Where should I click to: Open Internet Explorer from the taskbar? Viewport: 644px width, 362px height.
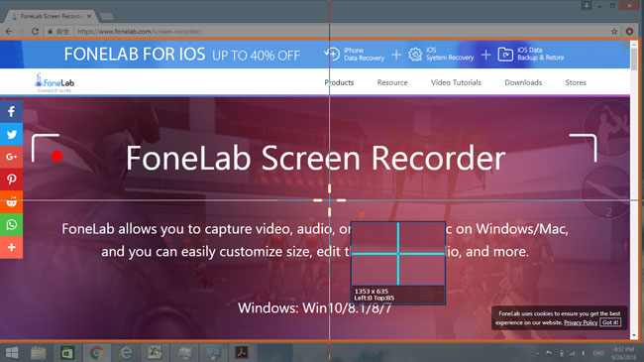(126, 353)
